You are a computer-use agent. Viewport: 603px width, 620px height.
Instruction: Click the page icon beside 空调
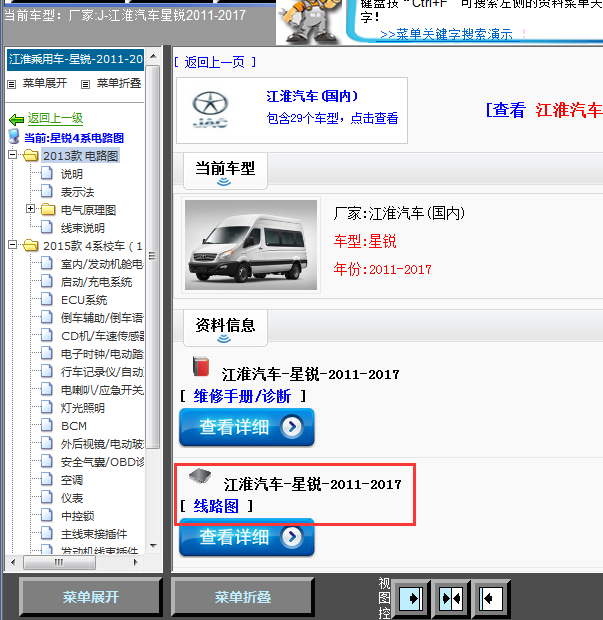pos(47,479)
